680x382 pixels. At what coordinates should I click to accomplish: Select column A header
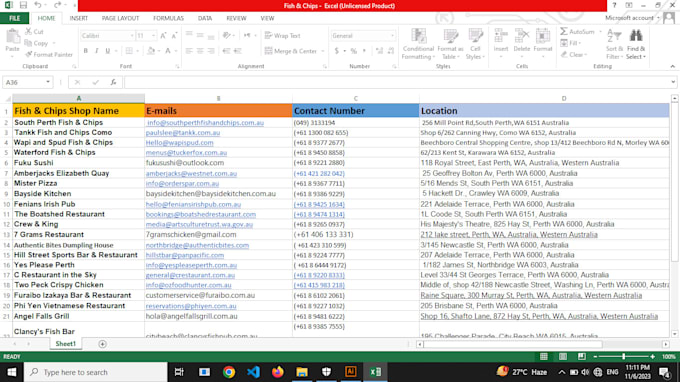(78, 98)
